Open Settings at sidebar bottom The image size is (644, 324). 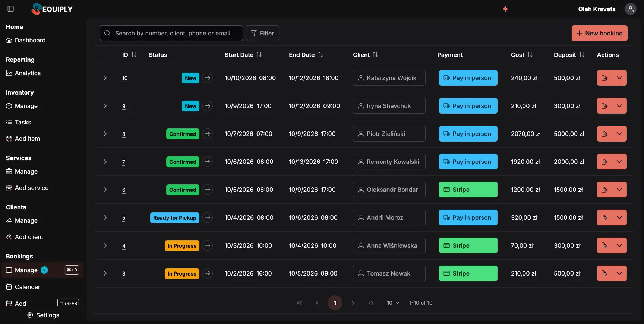pos(43,315)
